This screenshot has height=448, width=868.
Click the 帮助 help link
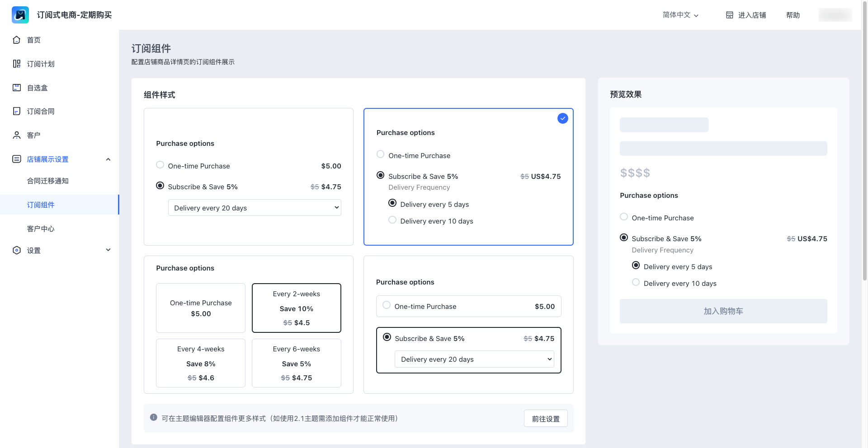793,15
